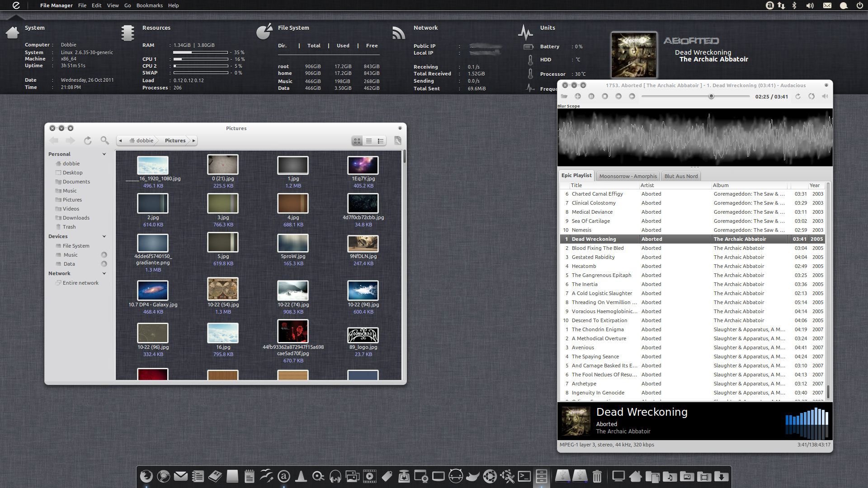Collapse the Personal sidebar section
This screenshot has width=868, height=488.
click(x=104, y=154)
